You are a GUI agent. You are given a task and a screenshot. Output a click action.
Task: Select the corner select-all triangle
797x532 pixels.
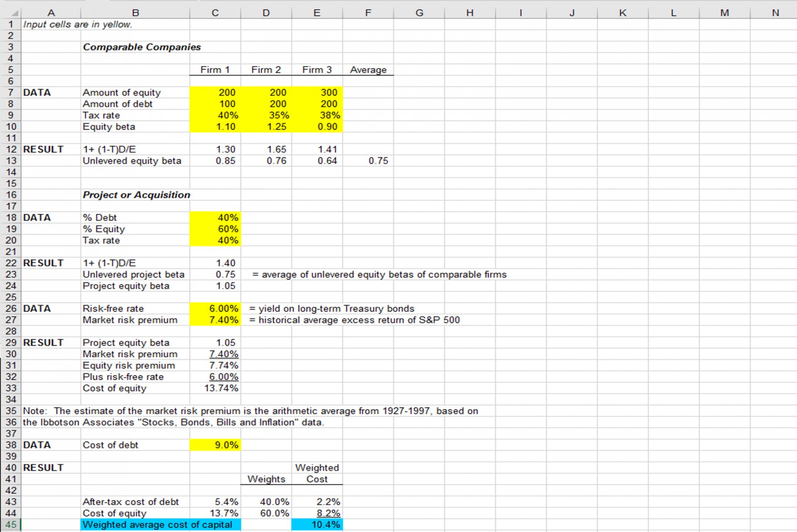[15, 13]
